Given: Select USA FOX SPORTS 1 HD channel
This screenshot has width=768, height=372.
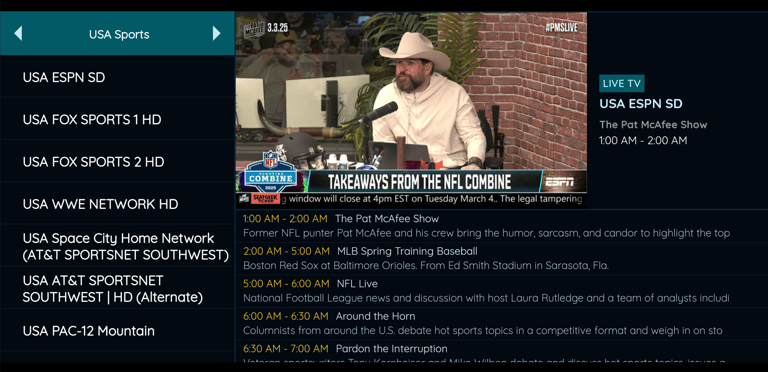Looking at the screenshot, I should pos(117,119).
